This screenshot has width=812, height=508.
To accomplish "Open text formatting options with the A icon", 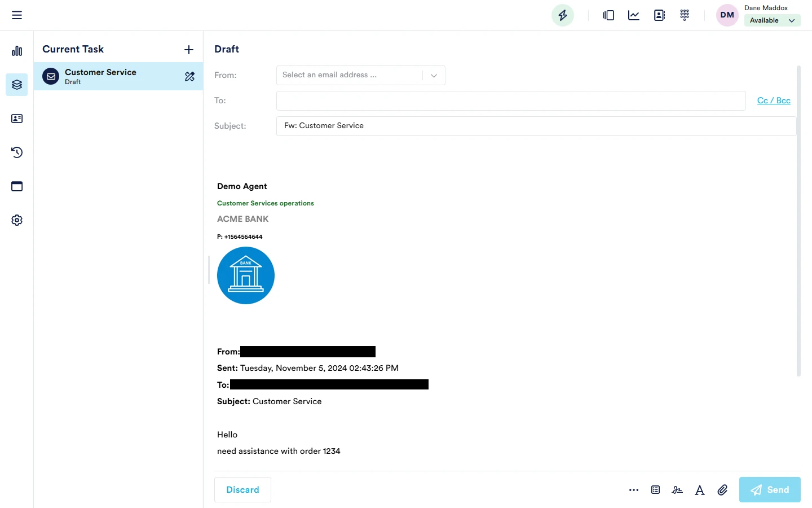I will (x=700, y=490).
